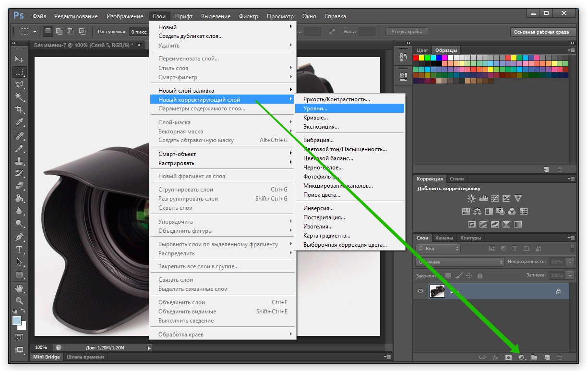Select the Polygonal Lasso tool
Screen dimensions: 588x371
[19, 84]
